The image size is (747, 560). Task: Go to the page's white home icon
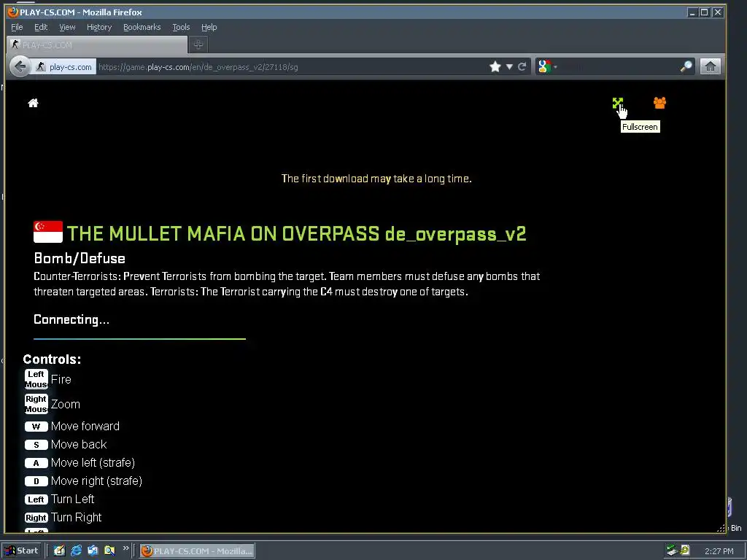coord(33,103)
